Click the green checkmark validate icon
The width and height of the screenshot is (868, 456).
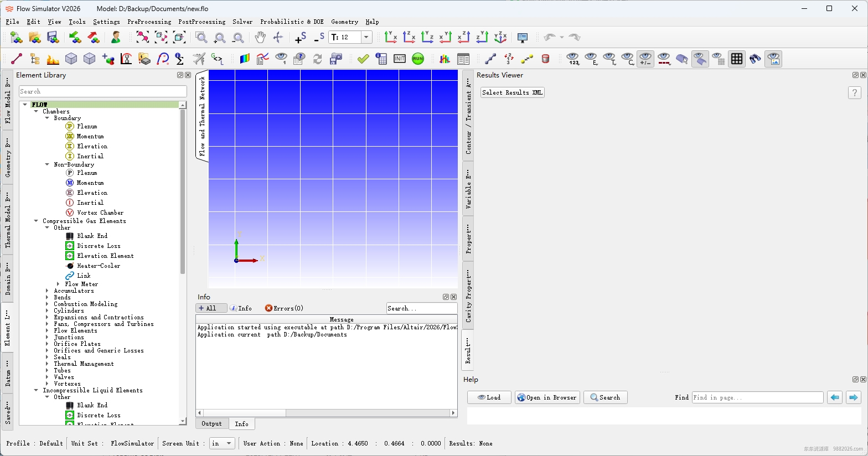pyautogui.click(x=363, y=59)
